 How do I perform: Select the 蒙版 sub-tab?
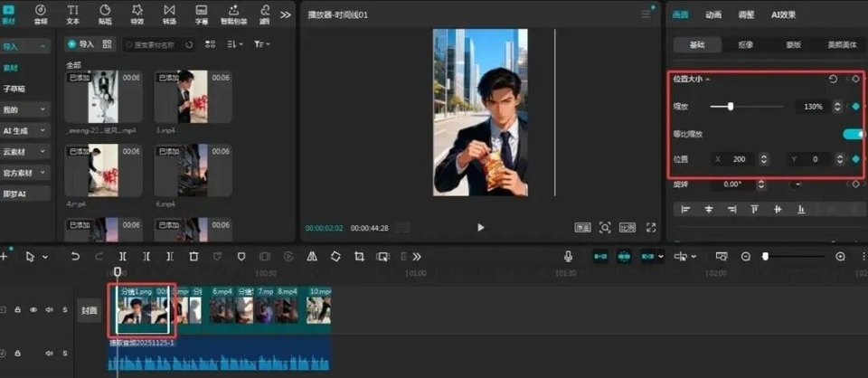[793, 45]
